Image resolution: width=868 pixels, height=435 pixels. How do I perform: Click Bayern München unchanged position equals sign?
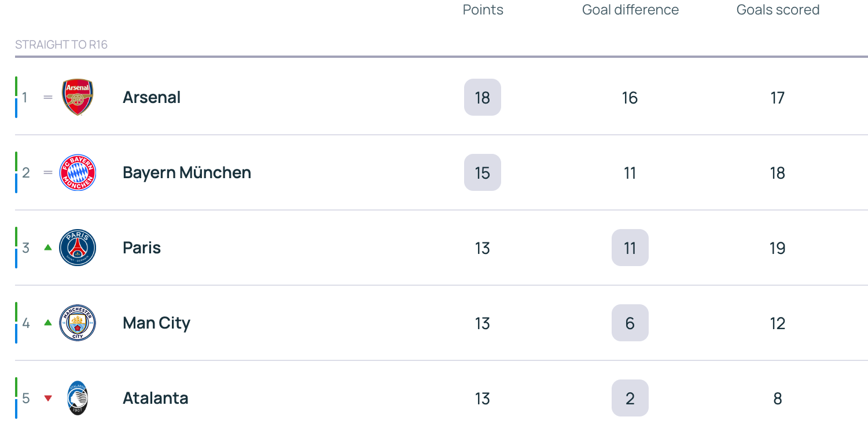[48, 172]
